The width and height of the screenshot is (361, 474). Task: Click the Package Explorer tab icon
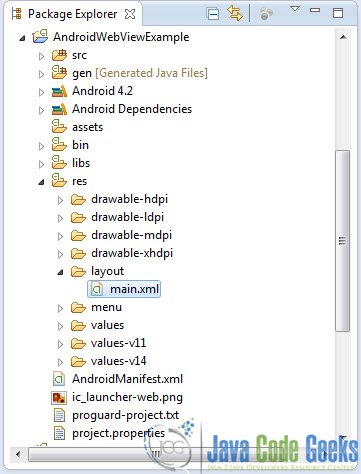[16, 14]
